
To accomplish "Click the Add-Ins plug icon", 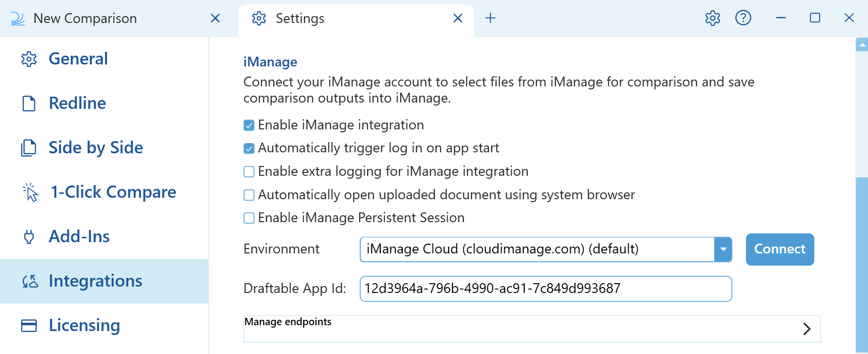I will 29,237.
